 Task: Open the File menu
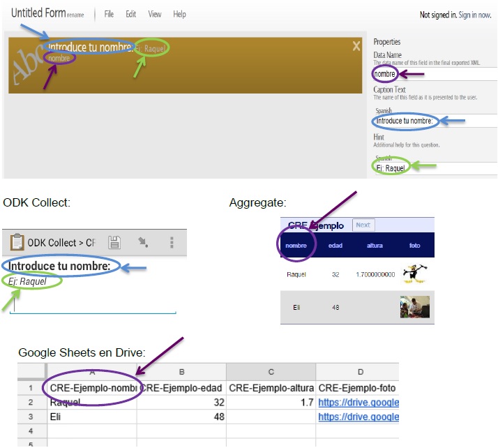(x=109, y=14)
